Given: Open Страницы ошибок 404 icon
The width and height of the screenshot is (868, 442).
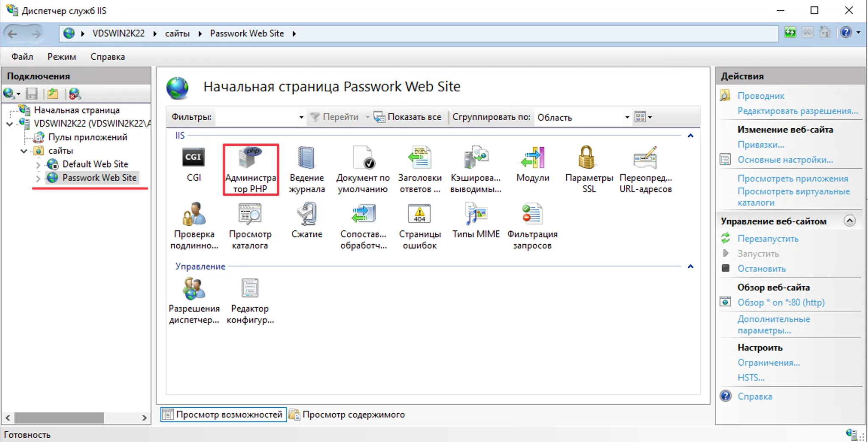Looking at the screenshot, I should click(x=420, y=214).
